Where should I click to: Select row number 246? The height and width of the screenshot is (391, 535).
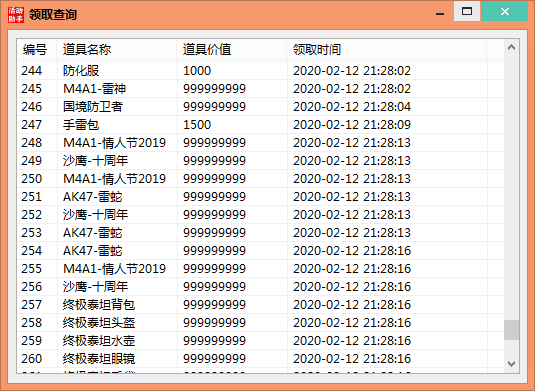click(31, 107)
